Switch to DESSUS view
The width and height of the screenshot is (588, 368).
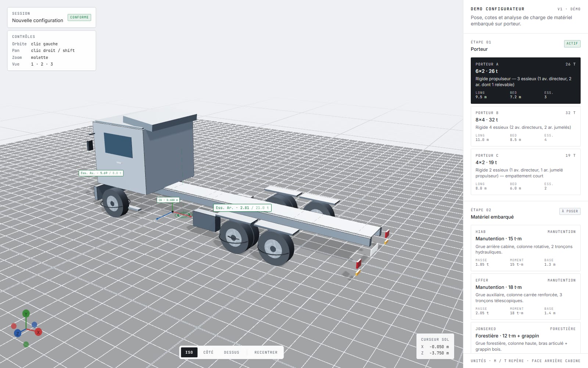click(232, 352)
